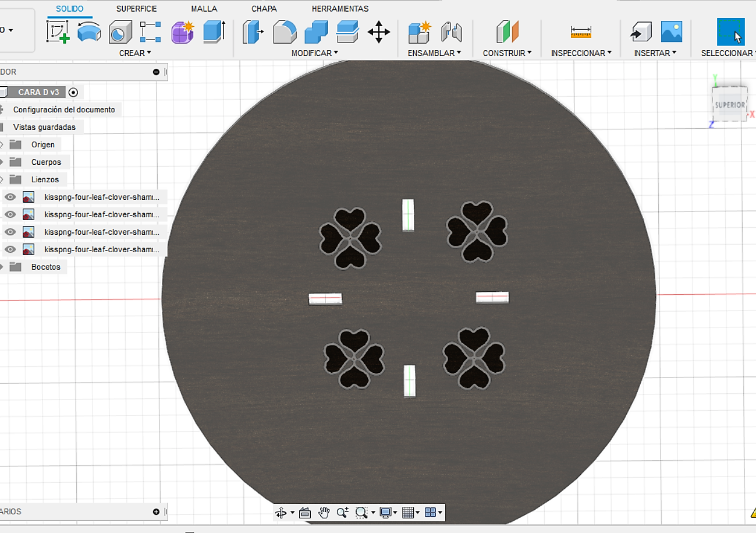
Task: Activate the Pan hand tool
Action: 324,513
